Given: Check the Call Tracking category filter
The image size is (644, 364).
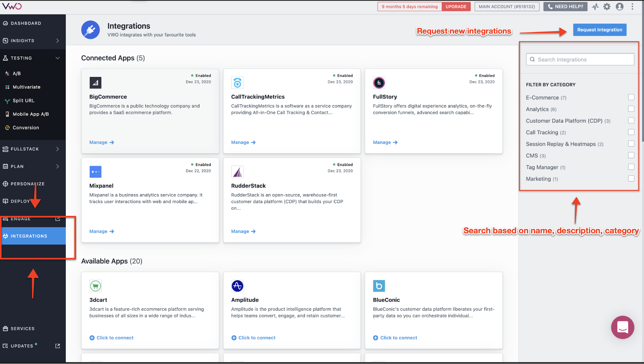Looking at the screenshot, I should (631, 132).
